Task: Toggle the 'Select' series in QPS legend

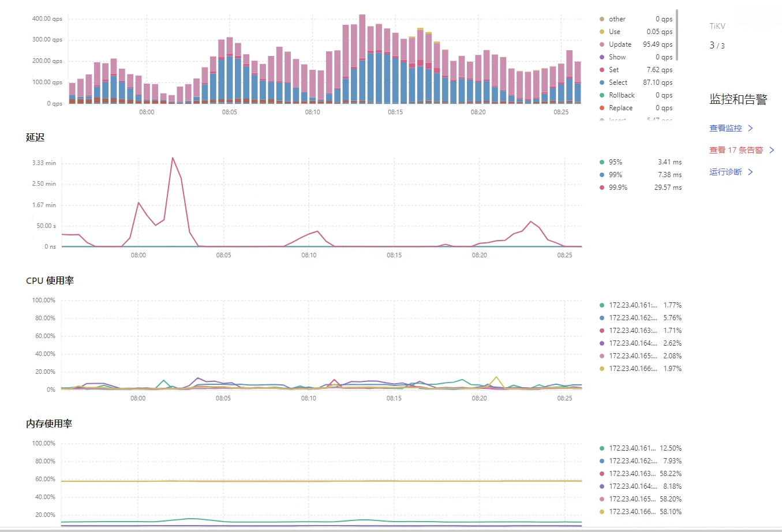Action: coord(635,83)
